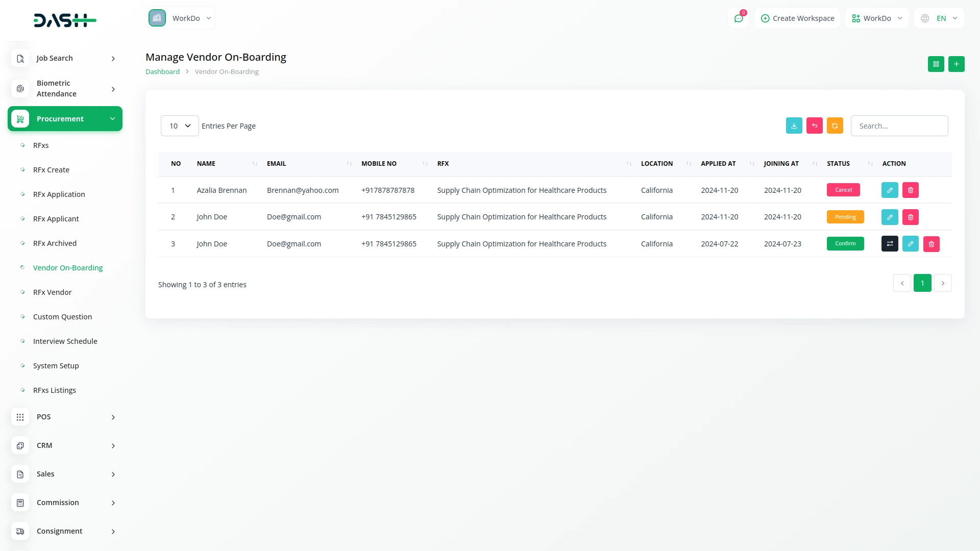Delete the Confirm John Doe row
Screen dimensions: 980x551
[931, 244]
